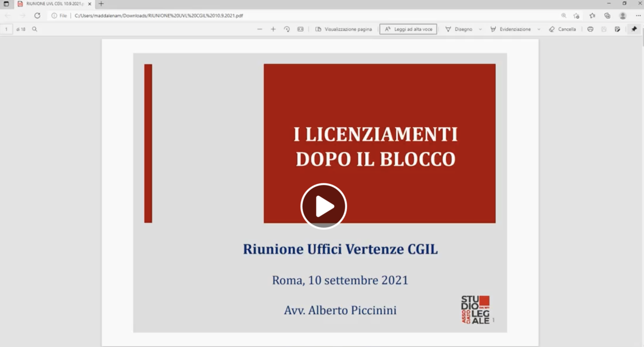
Task: Select the Cancella eraser tool
Action: click(x=562, y=29)
